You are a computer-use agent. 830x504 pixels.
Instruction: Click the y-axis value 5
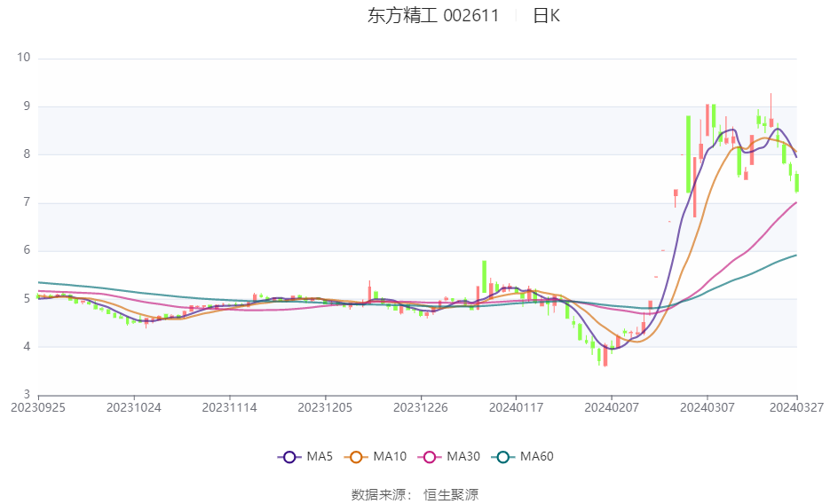click(x=27, y=299)
